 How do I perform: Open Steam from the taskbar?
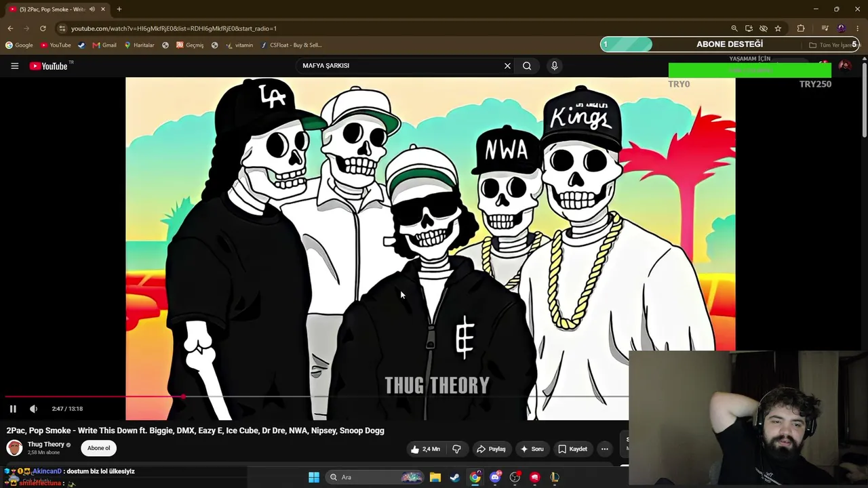pos(455,477)
